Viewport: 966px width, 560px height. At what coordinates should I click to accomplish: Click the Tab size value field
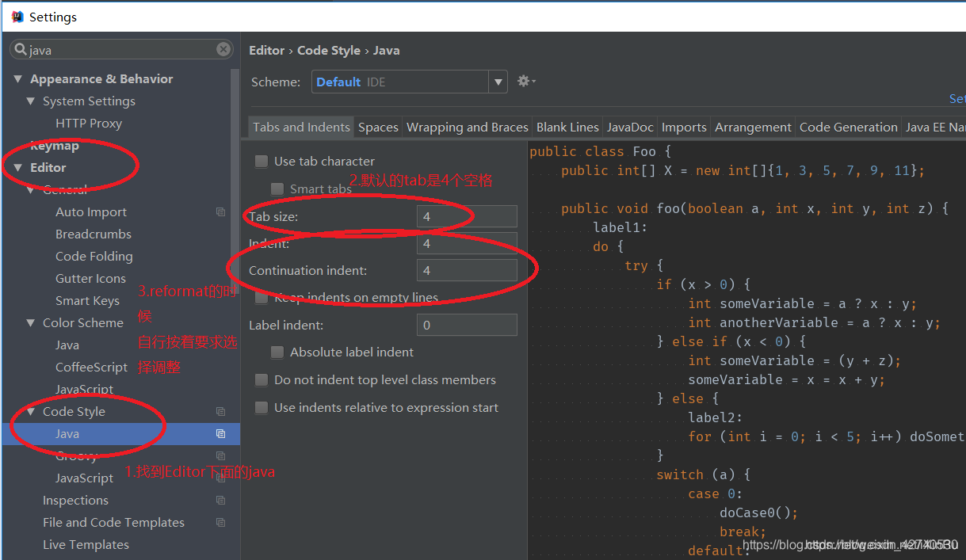[x=467, y=216]
